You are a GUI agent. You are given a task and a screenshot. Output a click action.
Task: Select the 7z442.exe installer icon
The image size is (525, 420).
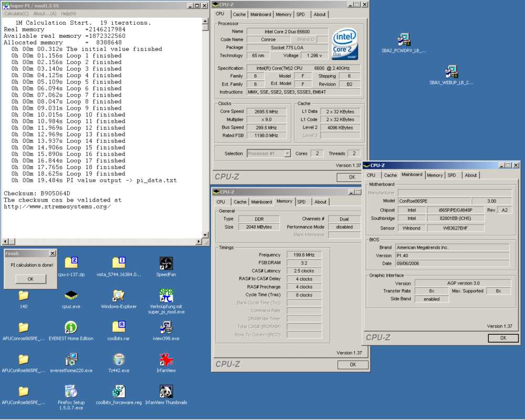pyautogui.click(x=119, y=360)
